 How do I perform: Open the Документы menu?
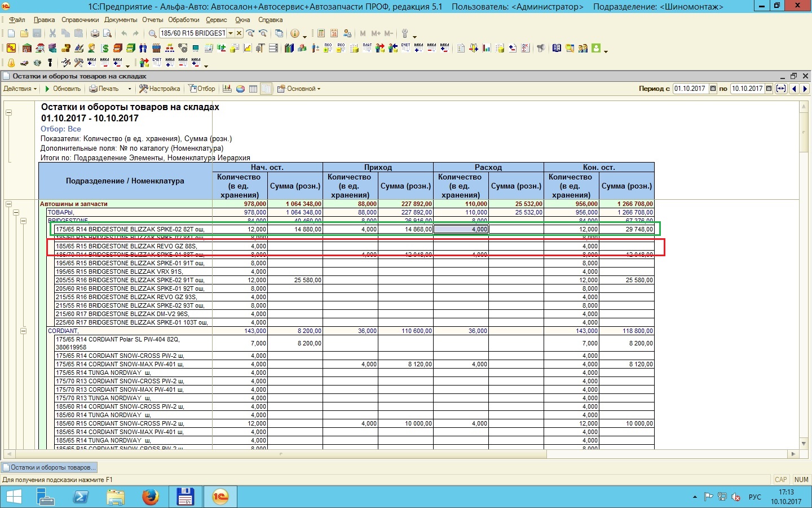121,20
